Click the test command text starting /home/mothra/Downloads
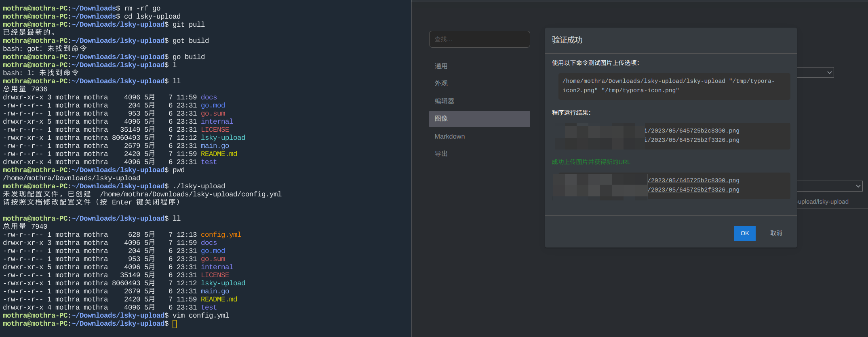The height and width of the screenshot is (337, 868). [668, 86]
